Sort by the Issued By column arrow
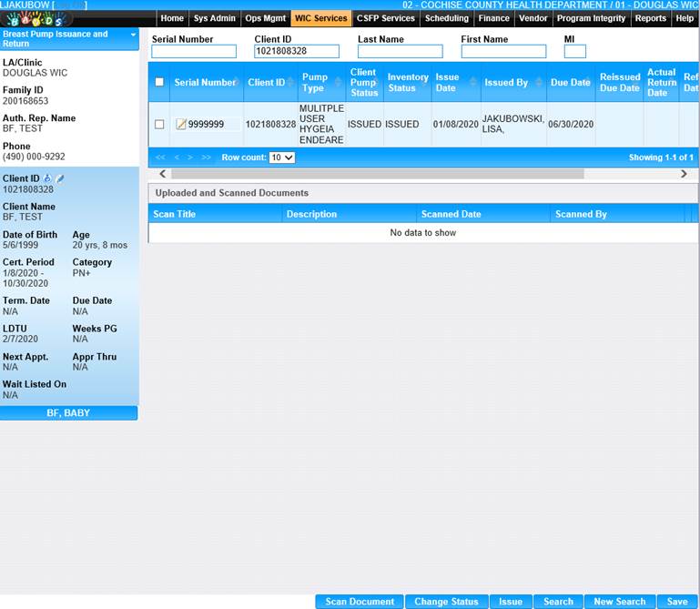 [539, 82]
